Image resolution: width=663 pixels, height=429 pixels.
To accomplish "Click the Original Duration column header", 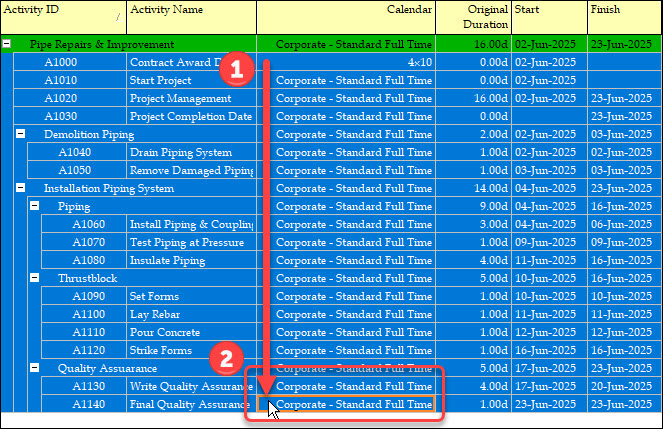I will pyautogui.click(x=473, y=17).
